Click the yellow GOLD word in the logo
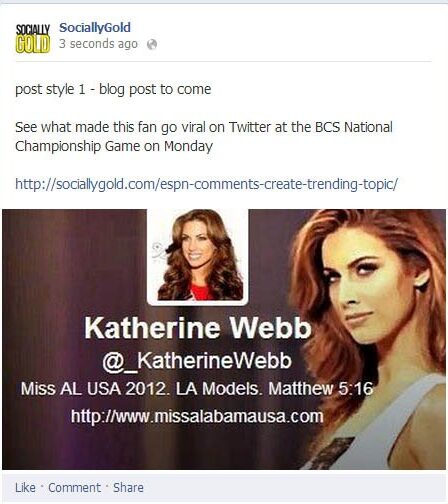The image size is (448, 504). pyautogui.click(x=33, y=45)
